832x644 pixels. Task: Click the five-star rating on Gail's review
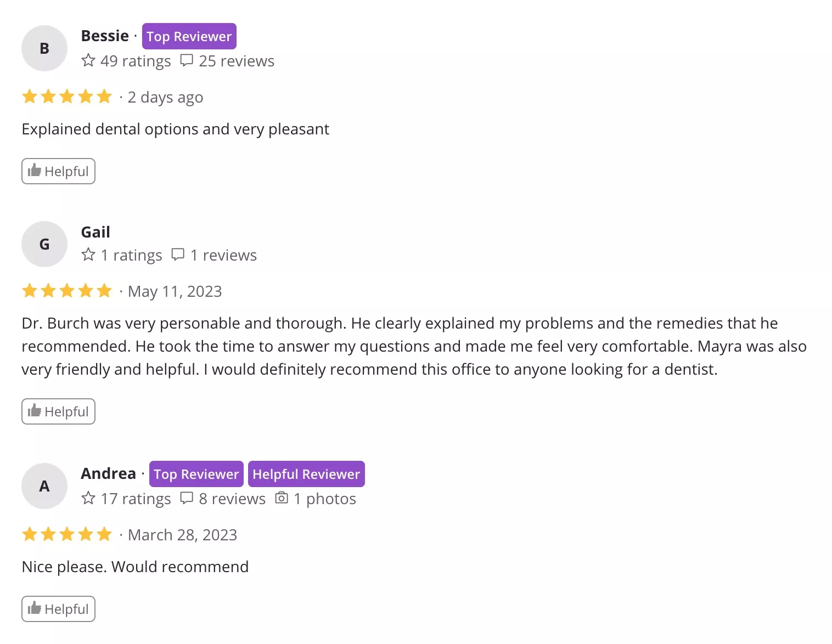coord(67,291)
